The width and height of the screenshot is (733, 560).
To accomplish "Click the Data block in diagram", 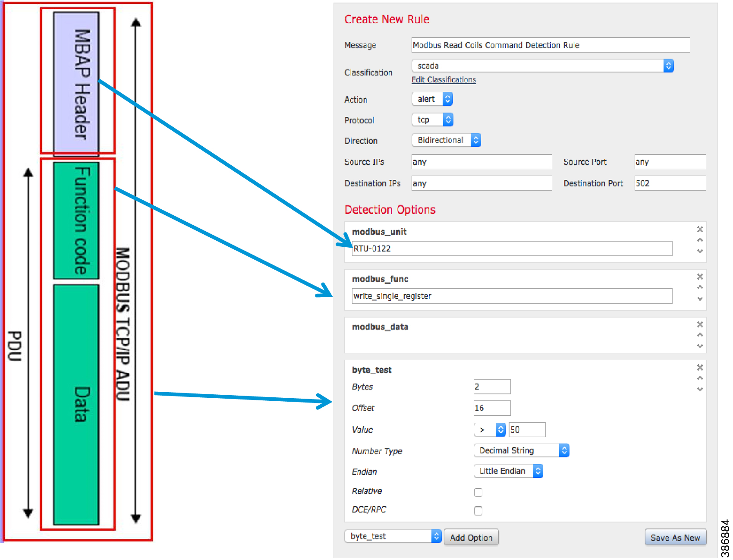I will point(76,405).
